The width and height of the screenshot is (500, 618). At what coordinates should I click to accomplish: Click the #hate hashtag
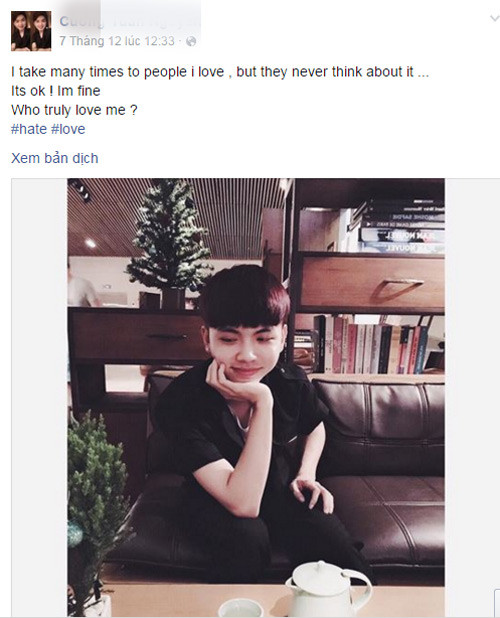pos(29,129)
